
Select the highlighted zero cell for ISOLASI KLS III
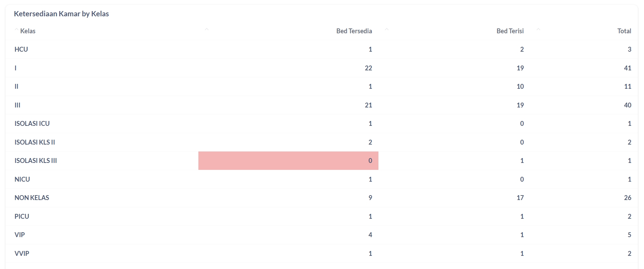tap(288, 161)
